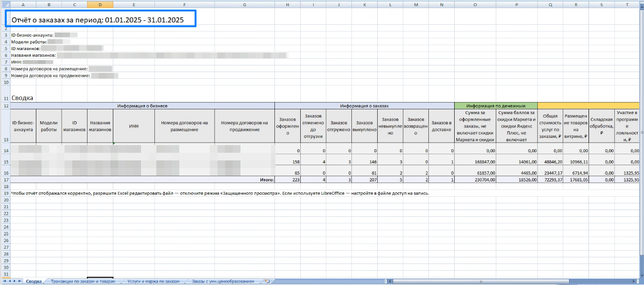Select the Информация о бизнесе group header
Screen dimensions: 644x285
point(142,106)
